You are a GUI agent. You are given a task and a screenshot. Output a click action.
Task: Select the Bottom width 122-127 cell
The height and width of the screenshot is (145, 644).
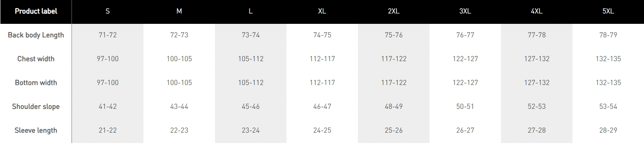(465, 83)
